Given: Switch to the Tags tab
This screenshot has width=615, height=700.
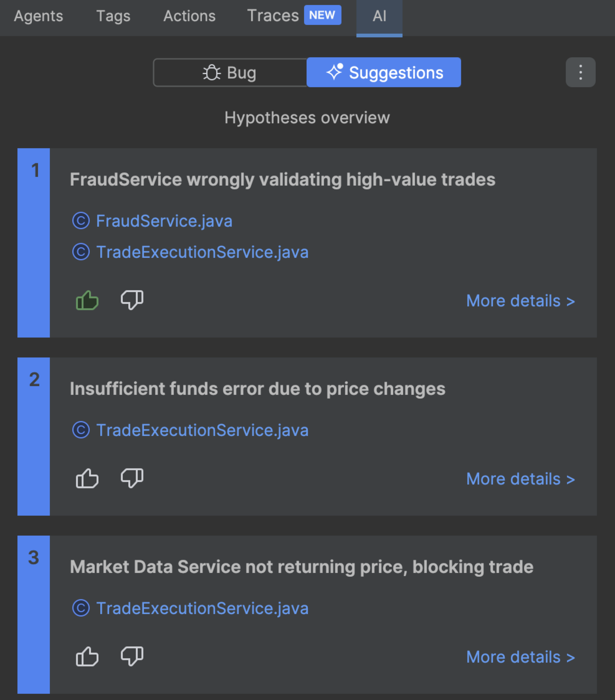Looking at the screenshot, I should click(113, 16).
